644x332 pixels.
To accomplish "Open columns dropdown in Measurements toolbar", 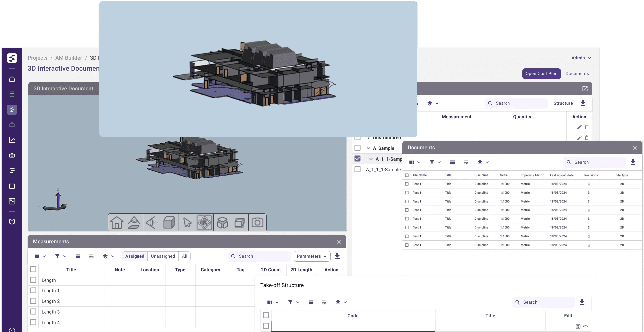I will point(40,256).
